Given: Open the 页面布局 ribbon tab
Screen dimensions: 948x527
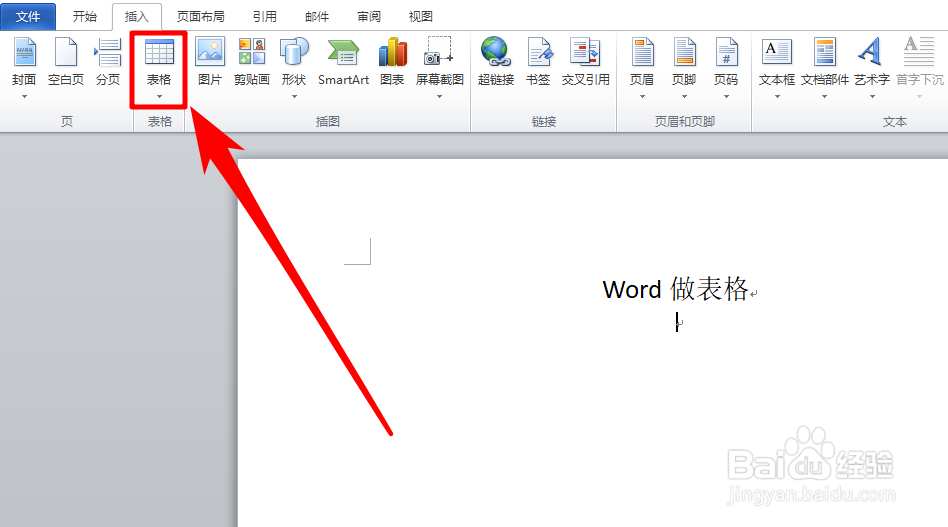Looking at the screenshot, I should coord(201,16).
